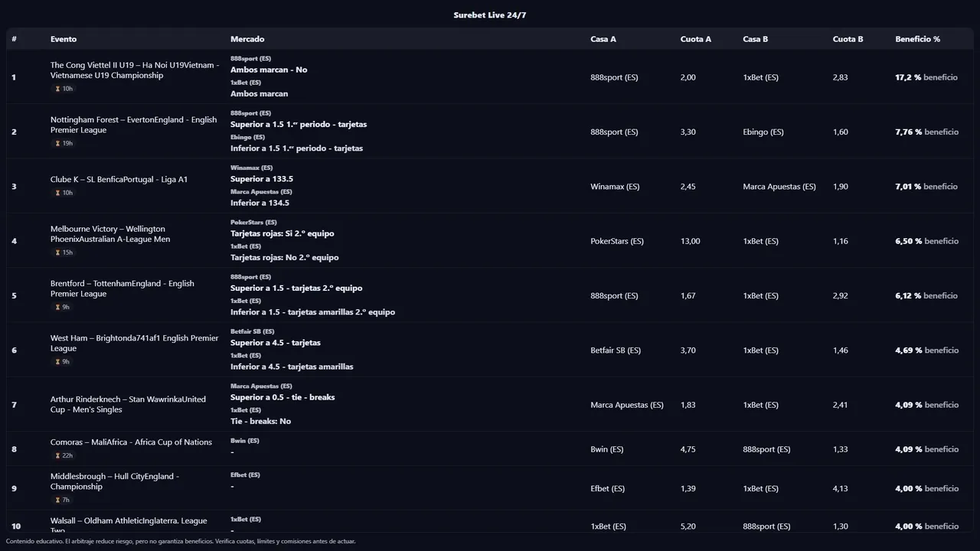Viewport: 980px width, 551px height.
Task: Click the hourglass icon under The Cong Viettel event
Action: tap(57, 89)
